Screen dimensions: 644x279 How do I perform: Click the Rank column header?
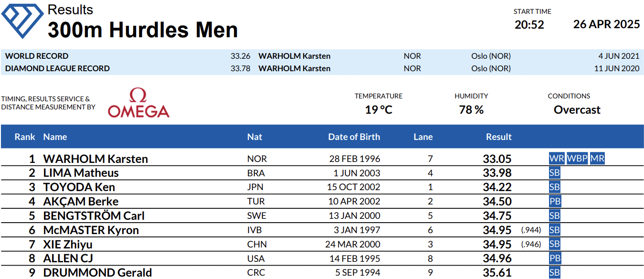coord(25,137)
